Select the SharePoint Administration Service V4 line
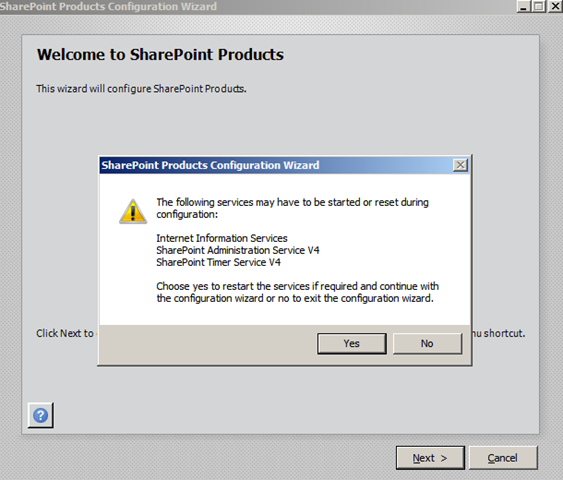 pyautogui.click(x=238, y=250)
